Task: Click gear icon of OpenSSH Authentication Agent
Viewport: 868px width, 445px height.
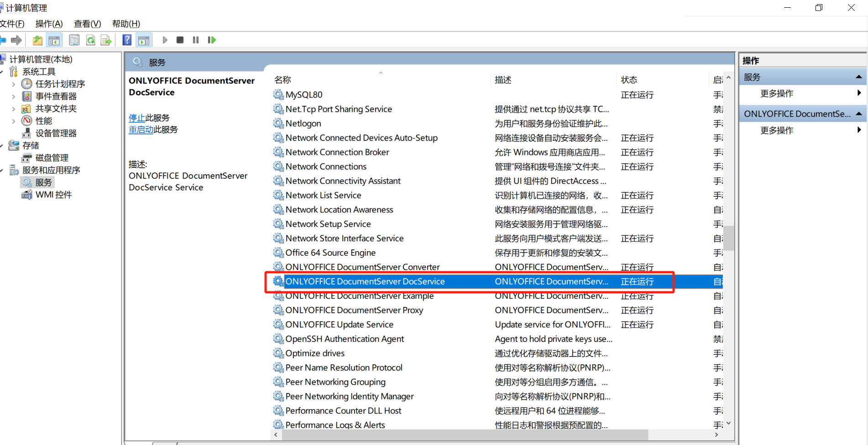Action: click(x=278, y=339)
